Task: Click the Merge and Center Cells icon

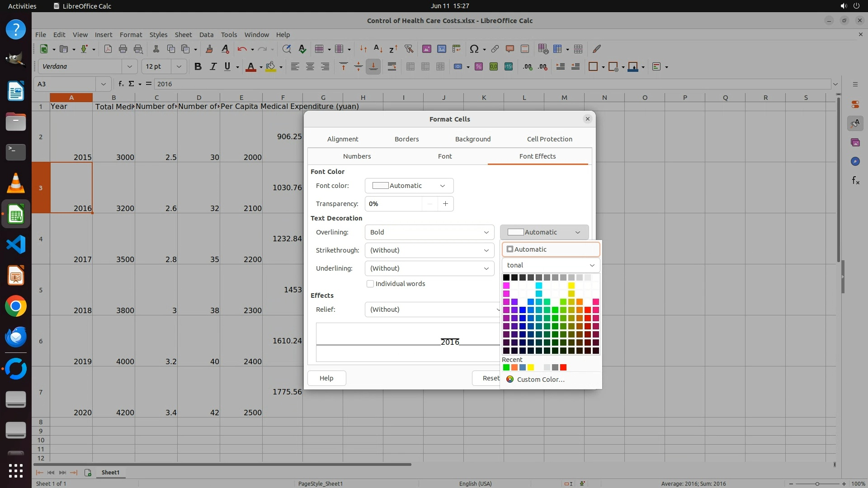Action: pos(410,67)
